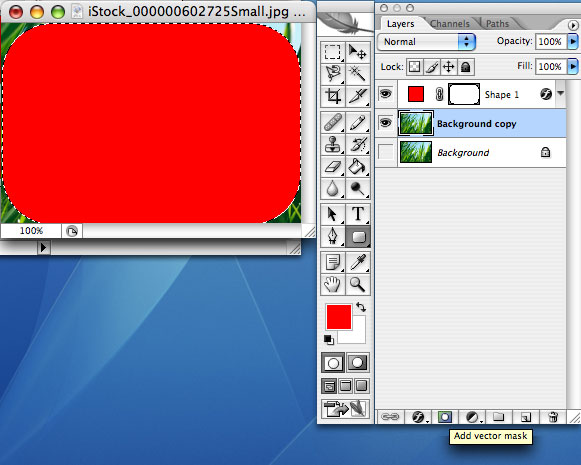The width and height of the screenshot is (581, 465).
Task: Pick the Notes tool
Action: (333, 262)
